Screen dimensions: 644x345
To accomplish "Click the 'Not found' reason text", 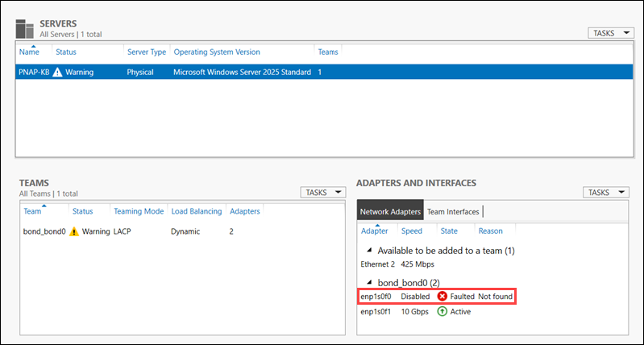I will pyautogui.click(x=496, y=296).
